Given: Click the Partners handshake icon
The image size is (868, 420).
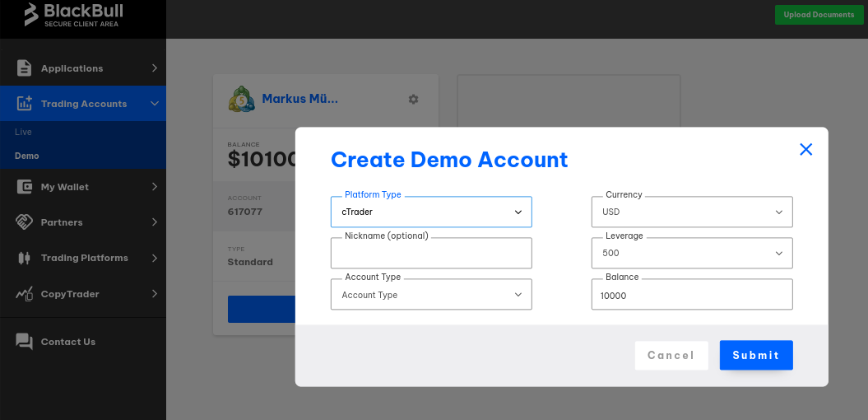Looking at the screenshot, I should [24, 222].
